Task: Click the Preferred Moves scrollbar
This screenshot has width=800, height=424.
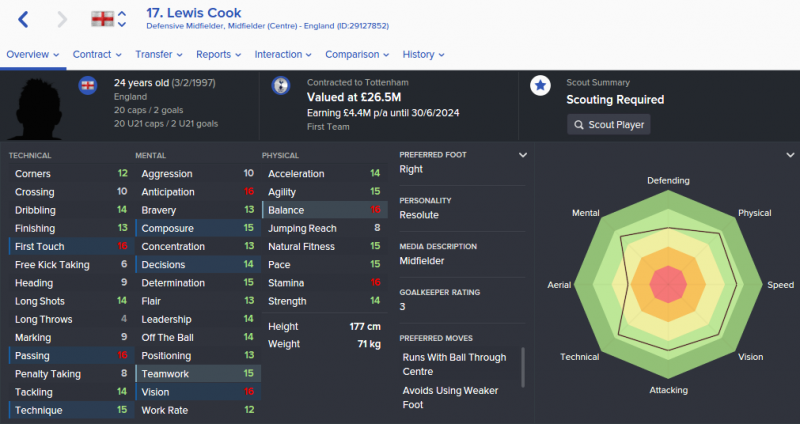Action: [523, 367]
